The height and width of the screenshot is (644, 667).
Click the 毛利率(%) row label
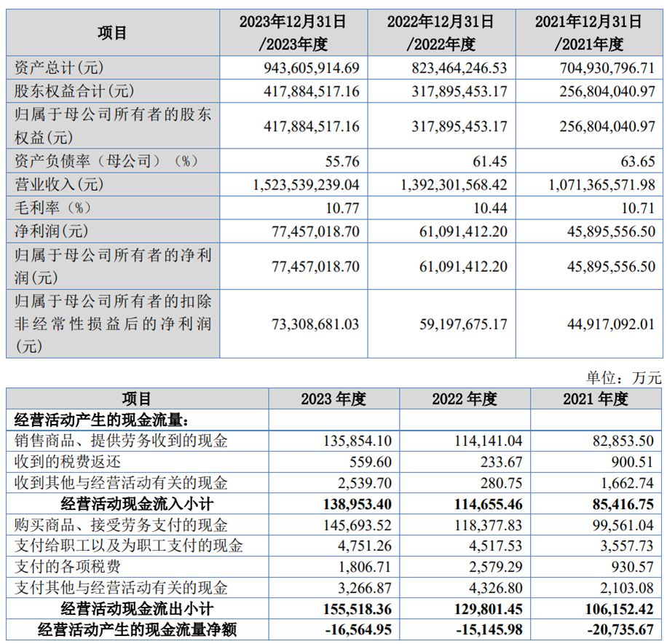pyautogui.click(x=55, y=208)
